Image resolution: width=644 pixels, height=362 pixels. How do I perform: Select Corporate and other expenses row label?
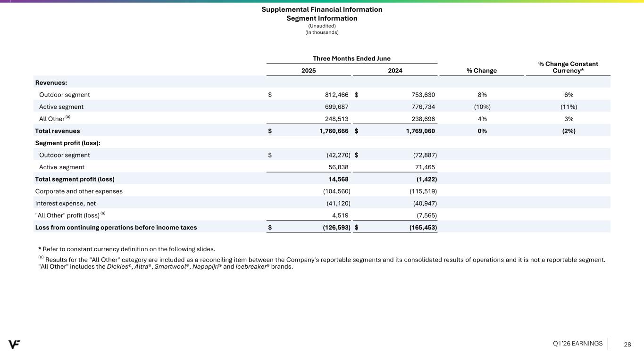point(79,191)
